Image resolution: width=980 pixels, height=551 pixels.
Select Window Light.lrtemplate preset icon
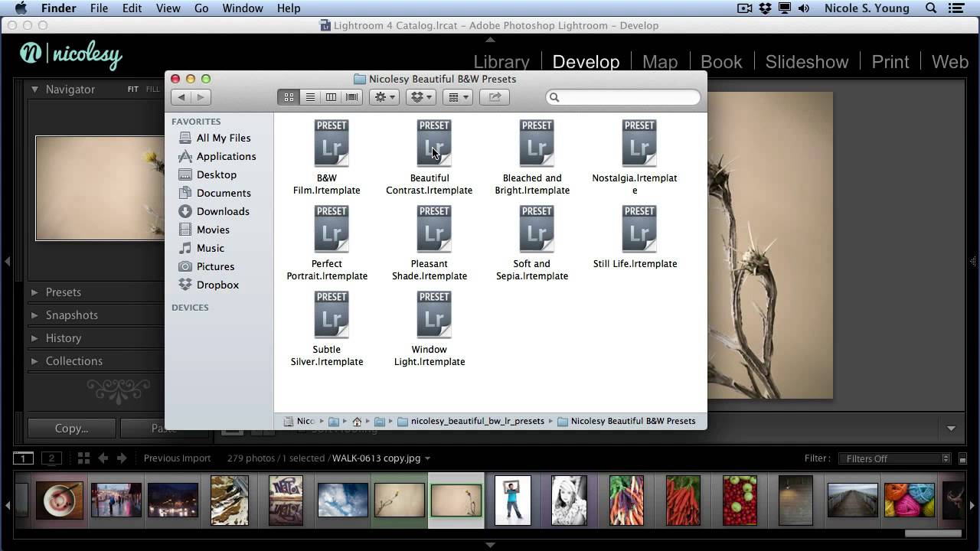click(433, 315)
